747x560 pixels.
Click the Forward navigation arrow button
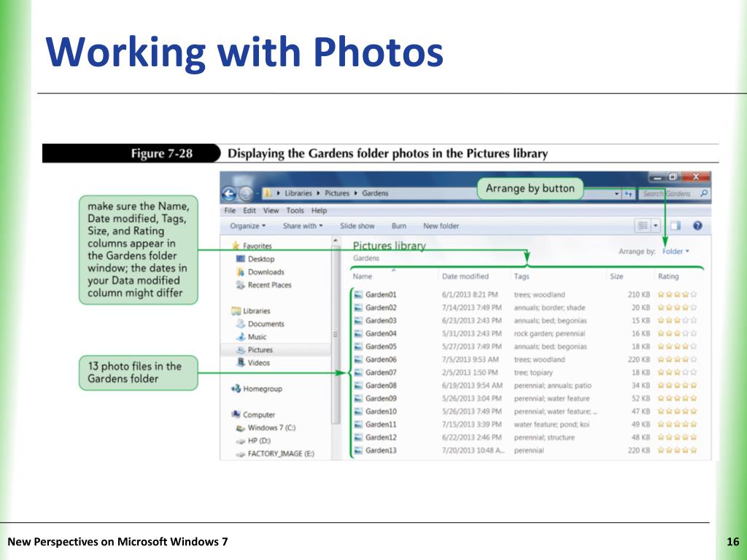(246, 193)
